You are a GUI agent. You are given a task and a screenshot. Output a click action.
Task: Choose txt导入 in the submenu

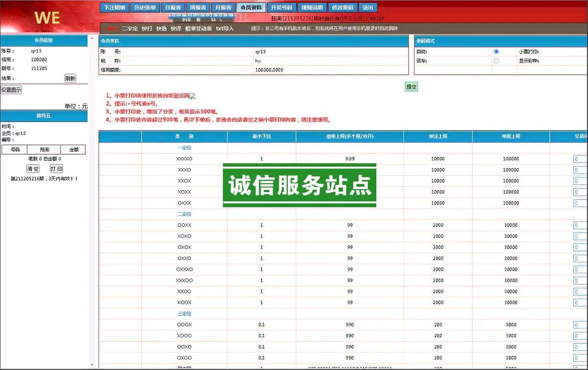click(225, 29)
